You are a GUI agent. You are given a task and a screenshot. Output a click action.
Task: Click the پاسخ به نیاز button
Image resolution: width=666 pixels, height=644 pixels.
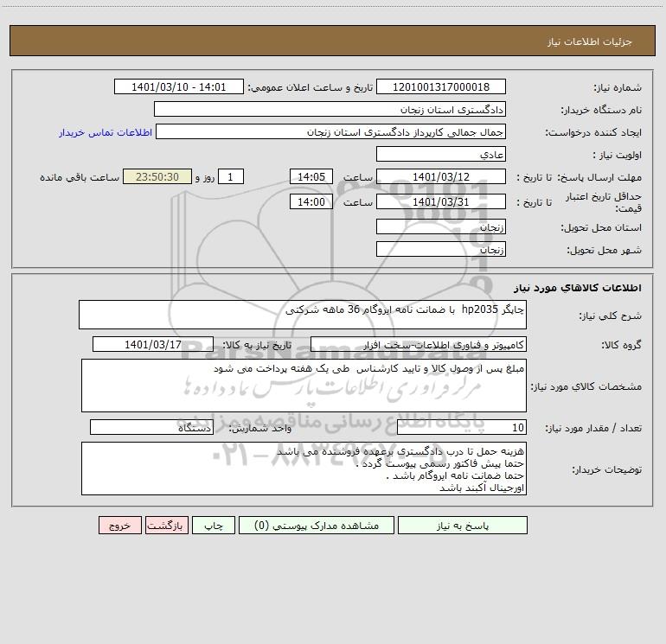pos(463,525)
